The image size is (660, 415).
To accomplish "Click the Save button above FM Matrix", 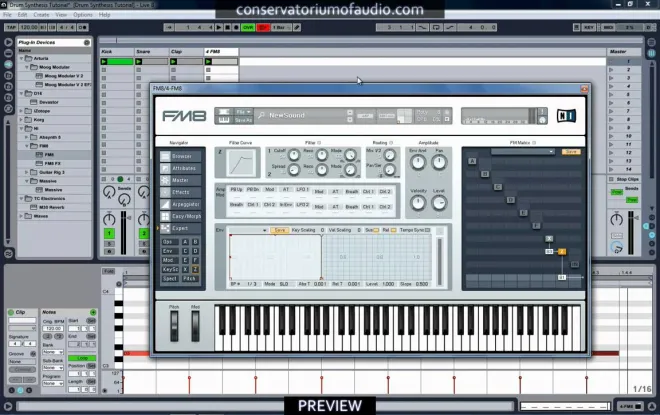I will tap(571, 152).
